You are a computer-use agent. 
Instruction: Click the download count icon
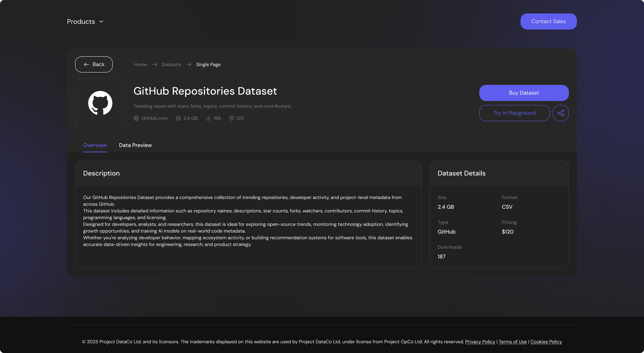click(x=208, y=118)
